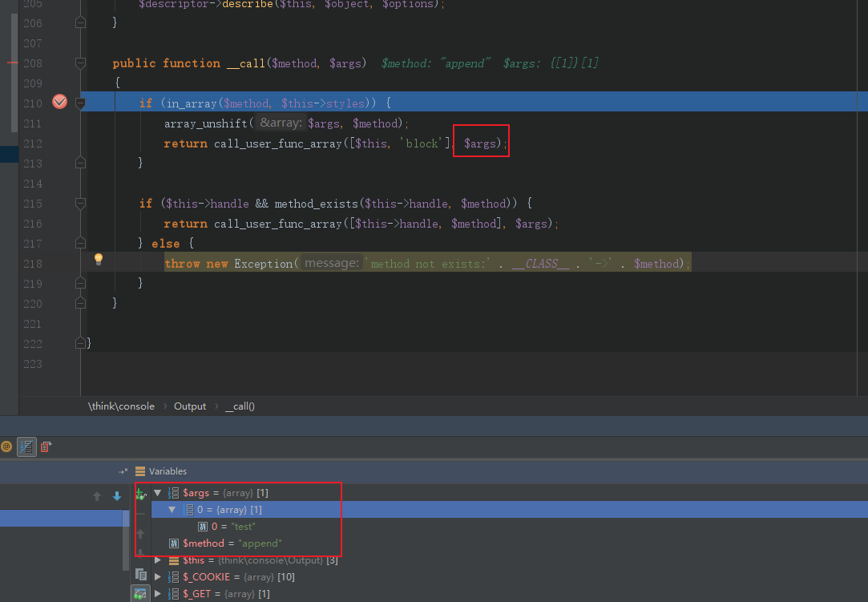Screen dimensions: 868x602
Task: Click object icon beside $this
Action: click(174, 560)
